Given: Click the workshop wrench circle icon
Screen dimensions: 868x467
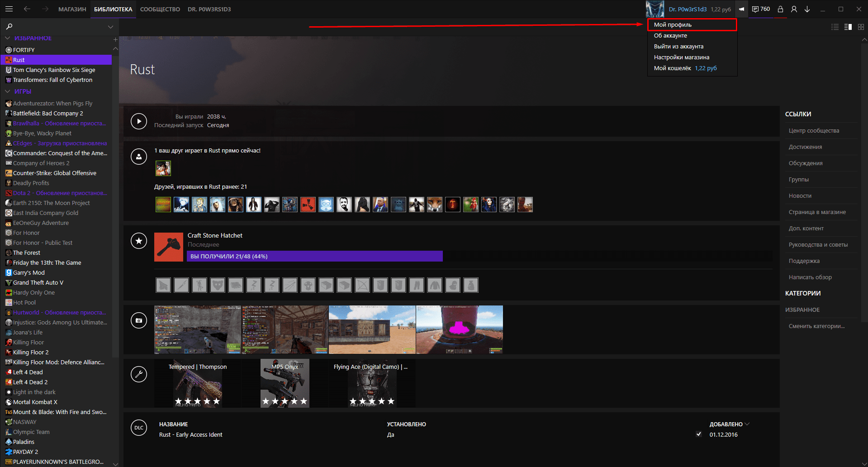Looking at the screenshot, I should point(139,374).
